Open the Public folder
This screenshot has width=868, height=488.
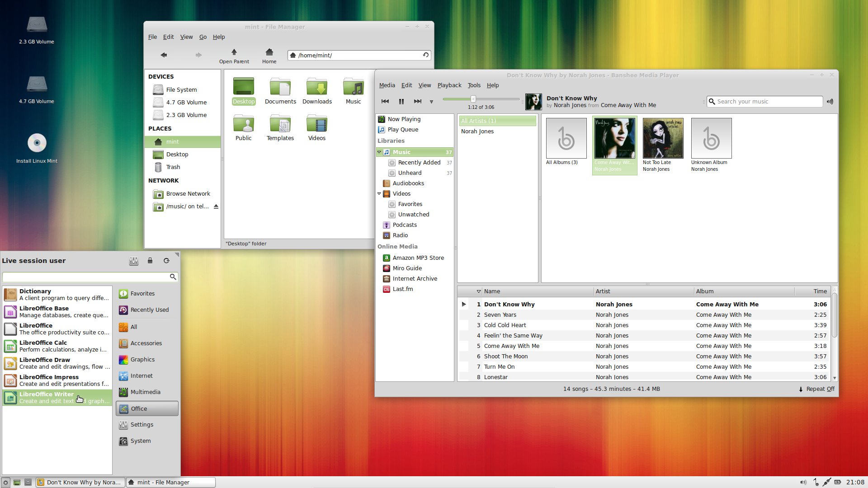click(243, 128)
